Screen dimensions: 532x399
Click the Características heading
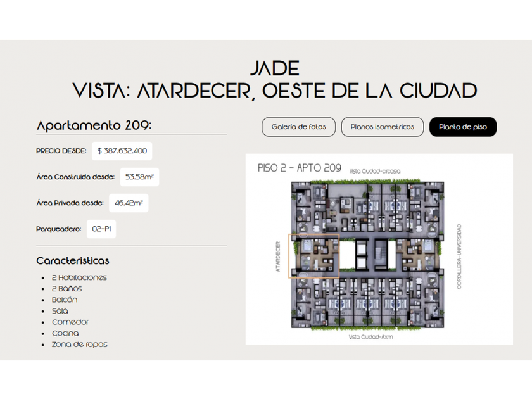73,260
